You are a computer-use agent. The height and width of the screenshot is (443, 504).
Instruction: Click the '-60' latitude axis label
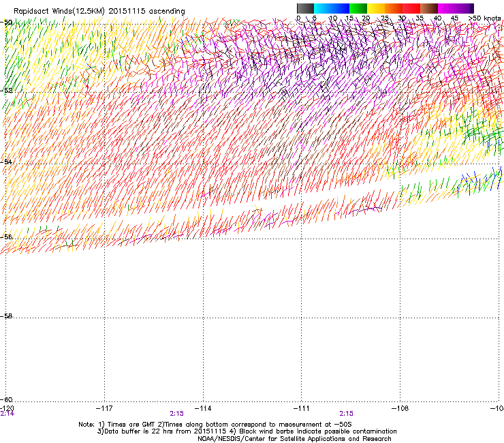pos(6,399)
